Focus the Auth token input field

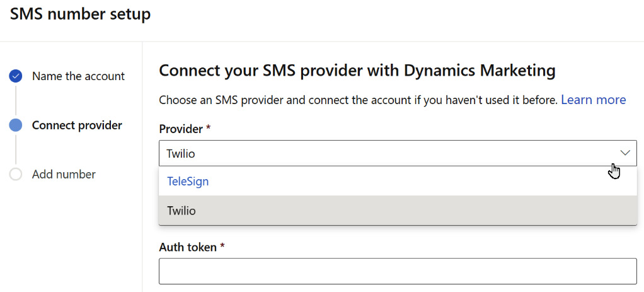[398, 271]
